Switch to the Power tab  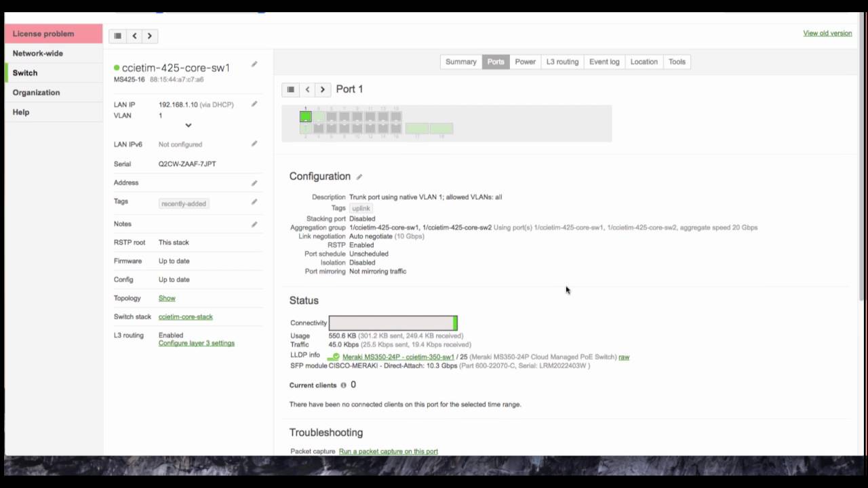526,62
